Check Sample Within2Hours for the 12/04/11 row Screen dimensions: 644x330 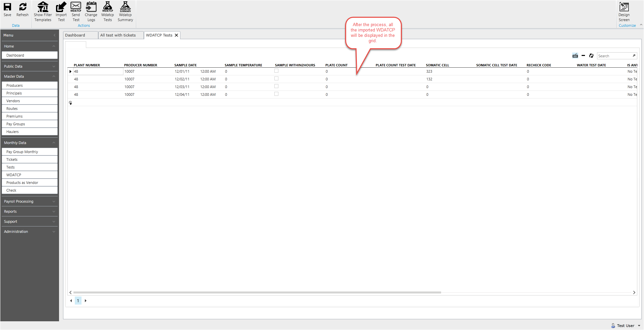pyautogui.click(x=276, y=94)
